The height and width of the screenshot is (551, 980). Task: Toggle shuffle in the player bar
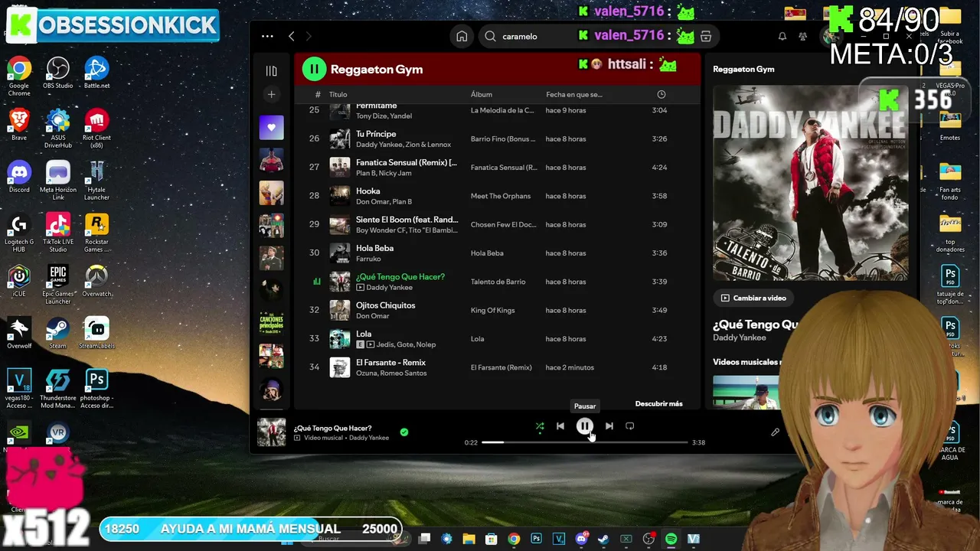tap(540, 426)
